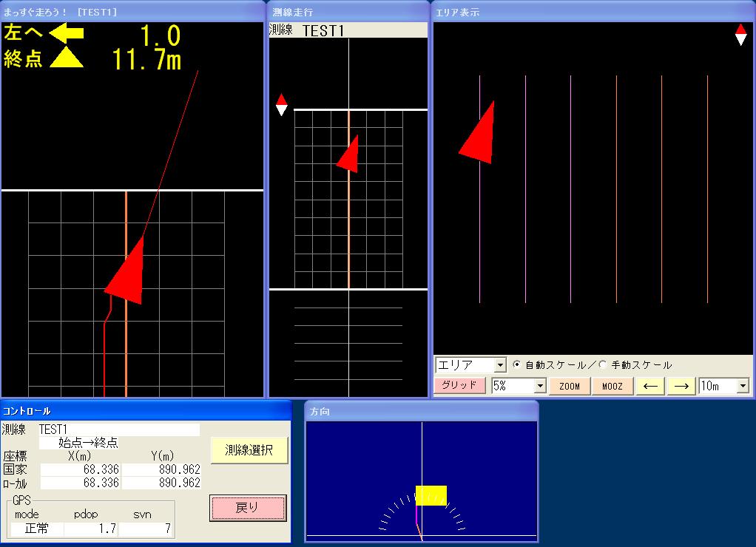Click the まっすぐ走ろう！ window title bar

(132, 12)
